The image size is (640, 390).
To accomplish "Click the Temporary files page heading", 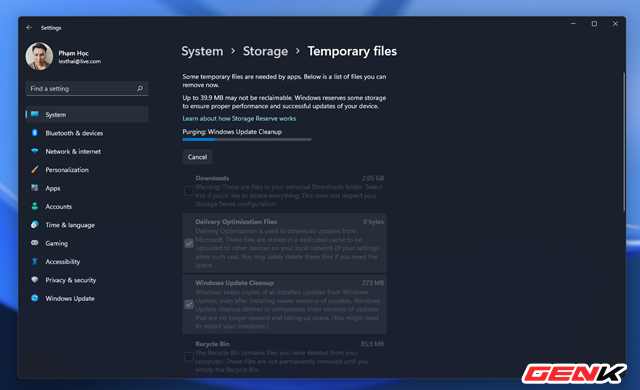I will tap(352, 51).
